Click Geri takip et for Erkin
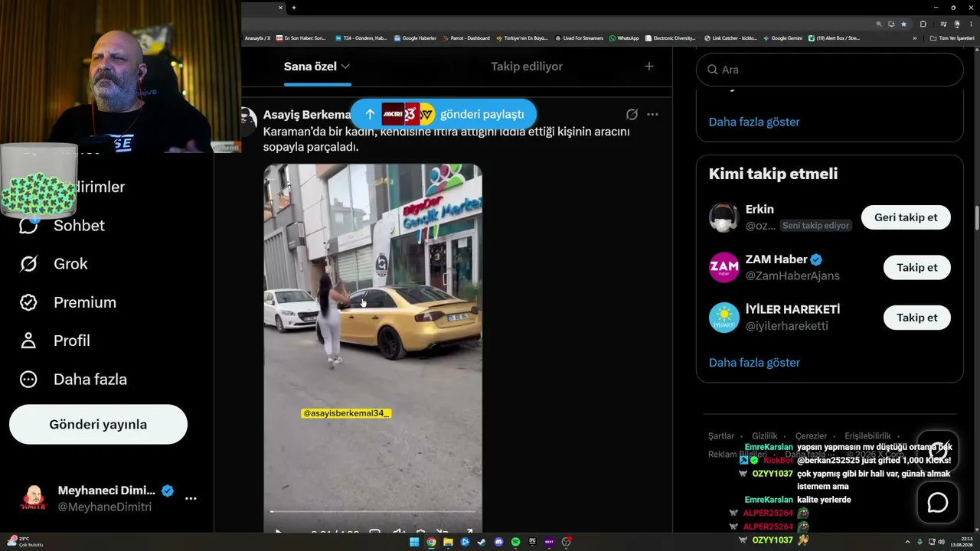The height and width of the screenshot is (551, 980). pyautogui.click(x=906, y=217)
